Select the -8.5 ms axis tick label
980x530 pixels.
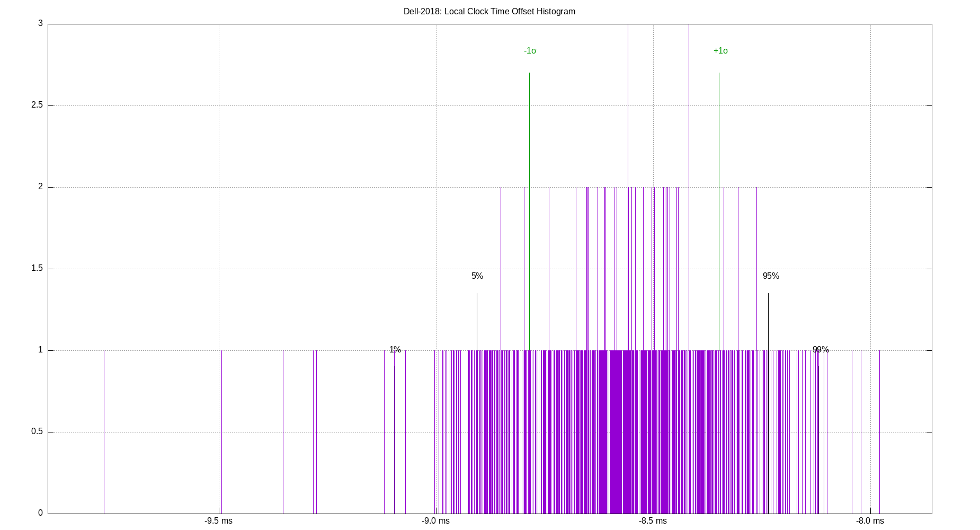click(653, 521)
